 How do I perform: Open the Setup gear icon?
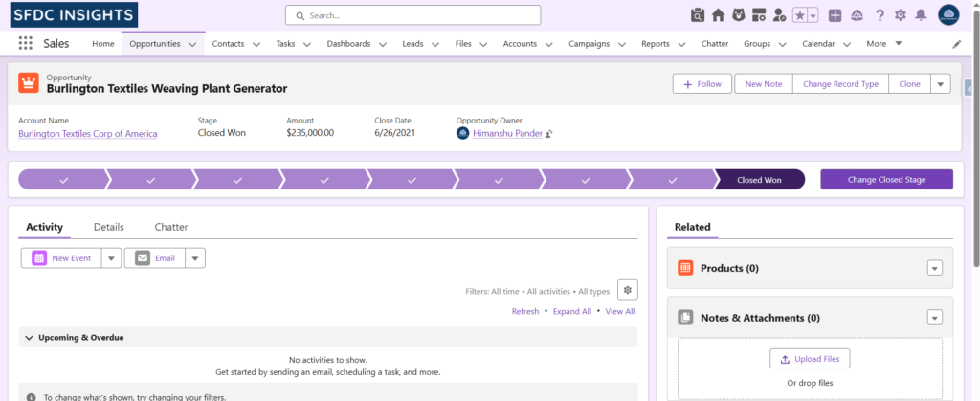click(x=900, y=15)
